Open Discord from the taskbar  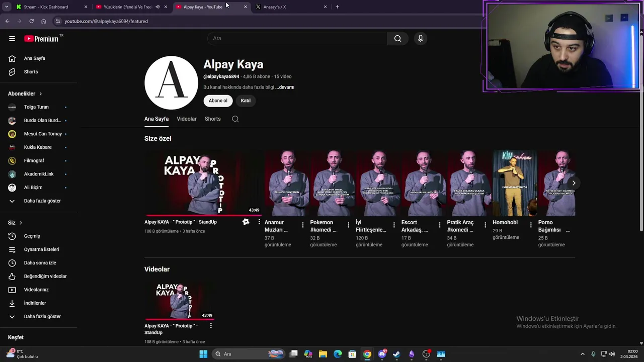coord(382,354)
